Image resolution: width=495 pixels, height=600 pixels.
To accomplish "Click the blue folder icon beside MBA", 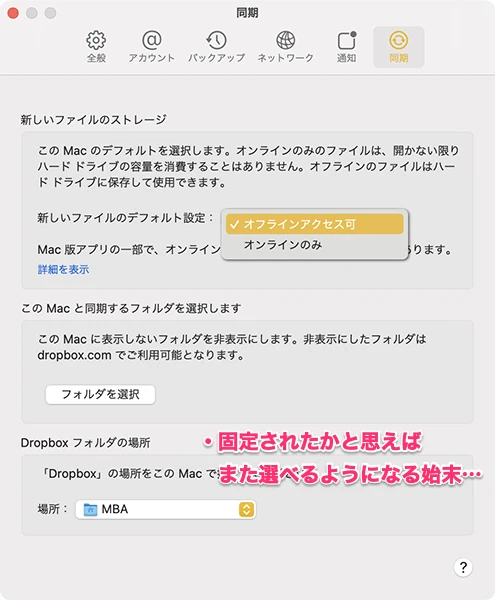I will pos(90,510).
